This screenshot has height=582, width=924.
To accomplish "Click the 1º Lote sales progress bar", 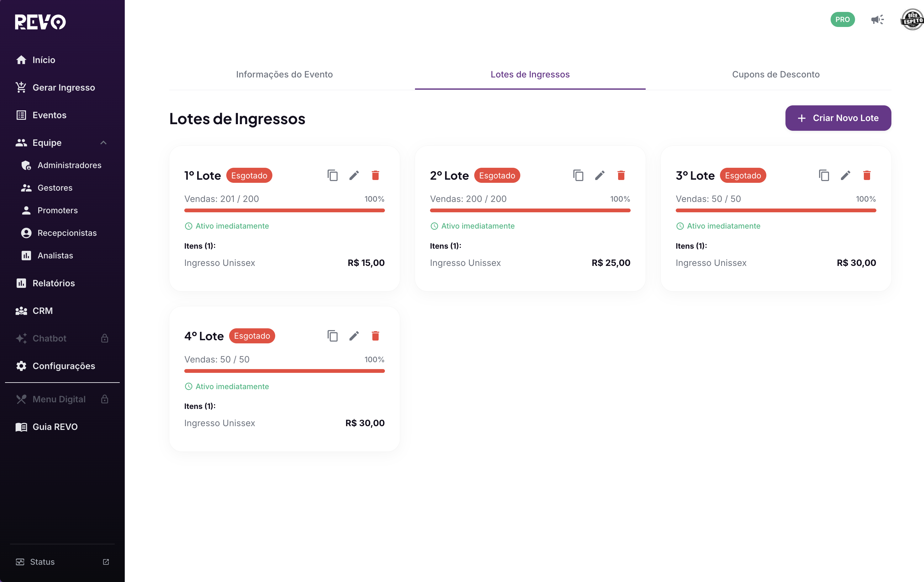I will coord(284,210).
